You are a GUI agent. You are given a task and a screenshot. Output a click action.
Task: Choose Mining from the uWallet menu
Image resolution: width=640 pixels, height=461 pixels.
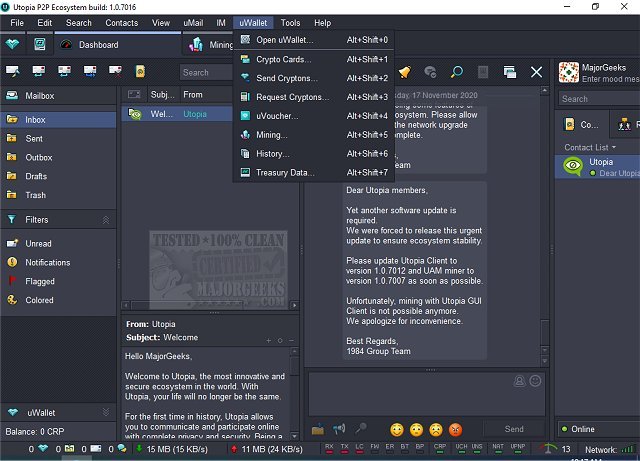point(313,135)
